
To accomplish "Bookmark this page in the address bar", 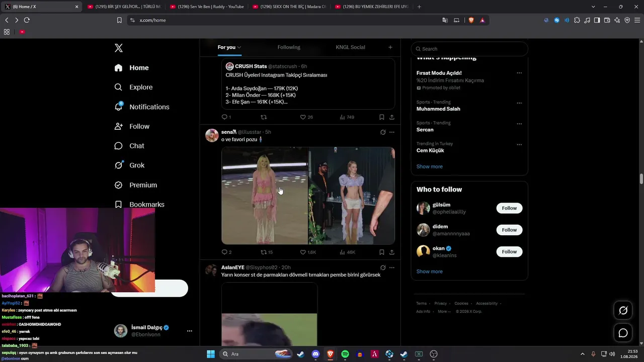I will pos(119,20).
